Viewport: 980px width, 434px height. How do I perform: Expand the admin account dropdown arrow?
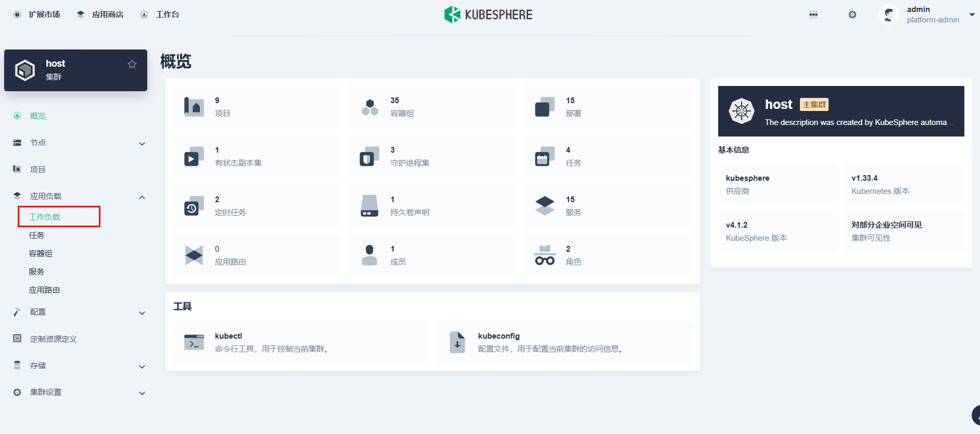pyautogui.click(x=972, y=15)
